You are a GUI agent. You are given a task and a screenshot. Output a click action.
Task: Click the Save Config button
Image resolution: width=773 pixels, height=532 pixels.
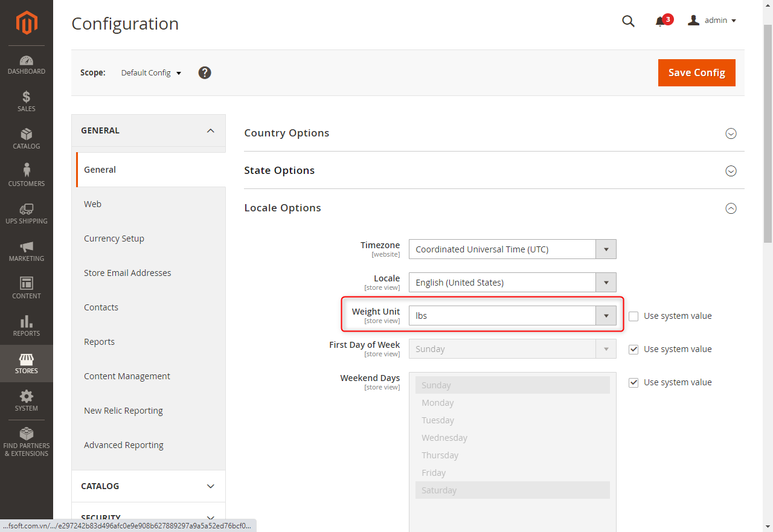pos(696,72)
